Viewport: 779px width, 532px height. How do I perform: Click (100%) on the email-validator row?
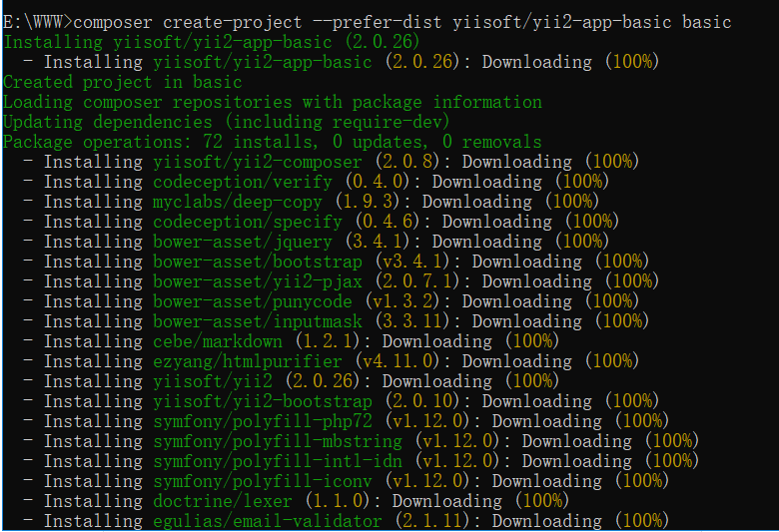[642, 521]
